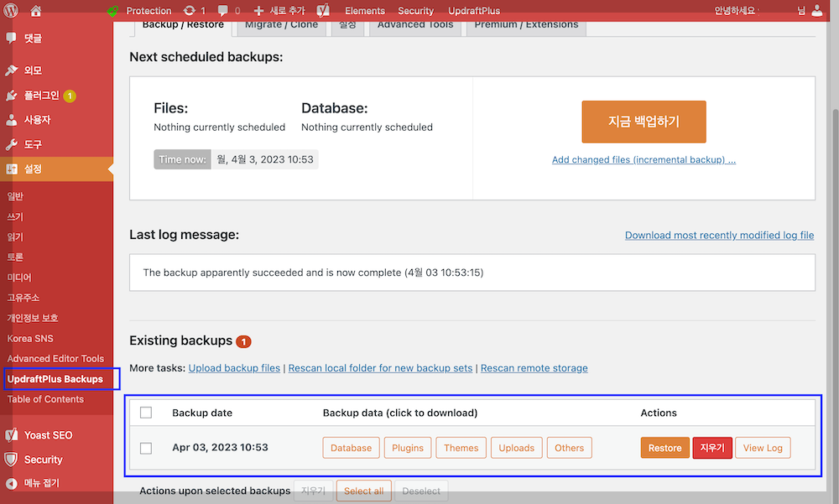Download most recently modified log file

point(720,235)
